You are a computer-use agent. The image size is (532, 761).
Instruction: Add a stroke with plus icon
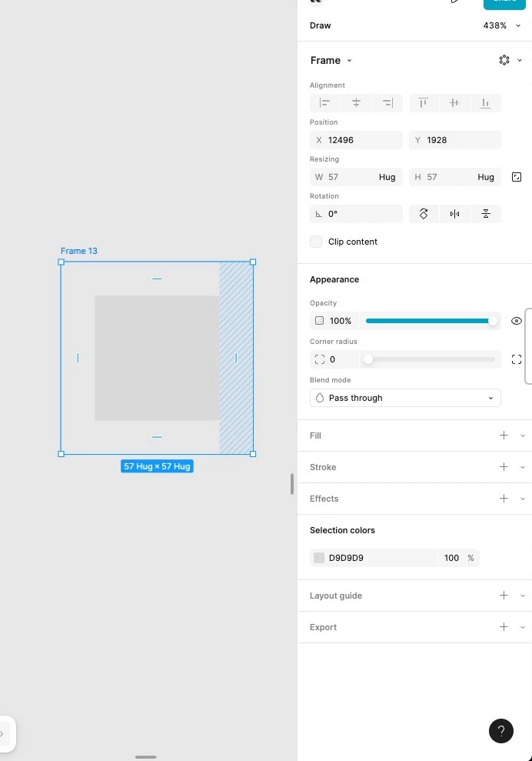click(x=504, y=467)
